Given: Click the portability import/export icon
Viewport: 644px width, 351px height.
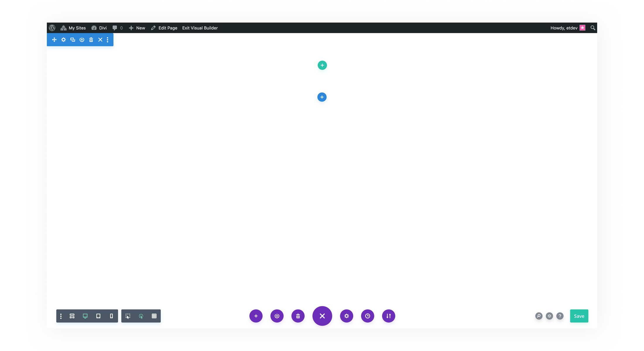Looking at the screenshot, I should coord(388,316).
